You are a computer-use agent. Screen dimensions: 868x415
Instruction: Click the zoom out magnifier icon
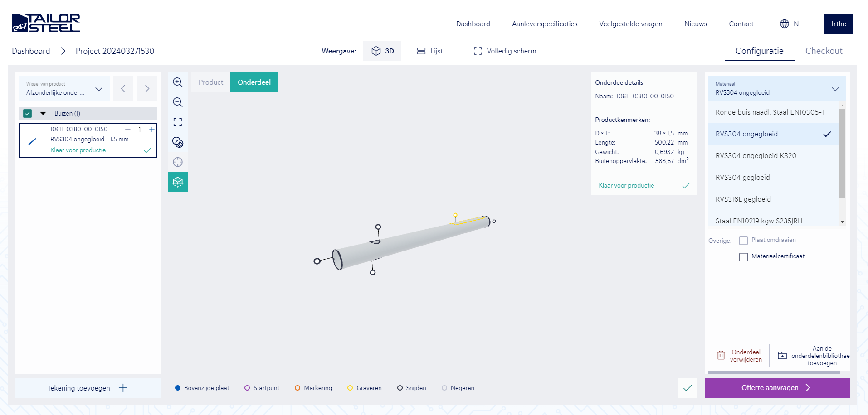click(178, 102)
